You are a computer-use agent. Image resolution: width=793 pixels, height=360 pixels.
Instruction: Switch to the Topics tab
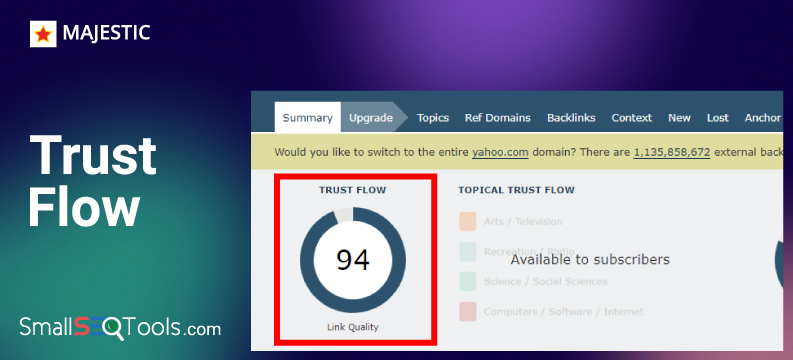(x=432, y=118)
